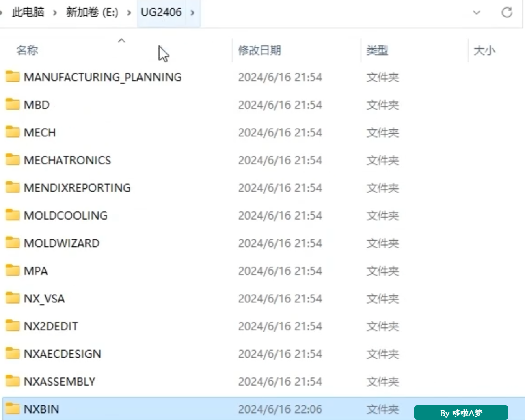Select the NXBIN folder name
Screen dimensions: 525x420
pos(41,409)
